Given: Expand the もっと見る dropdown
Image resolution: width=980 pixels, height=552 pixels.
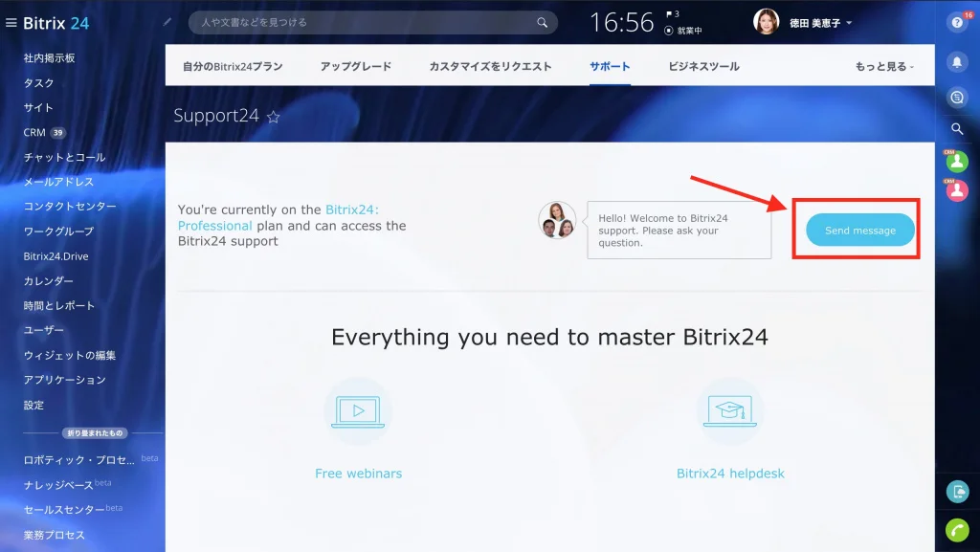Looking at the screenshot, I should click(x=884, y=66).
